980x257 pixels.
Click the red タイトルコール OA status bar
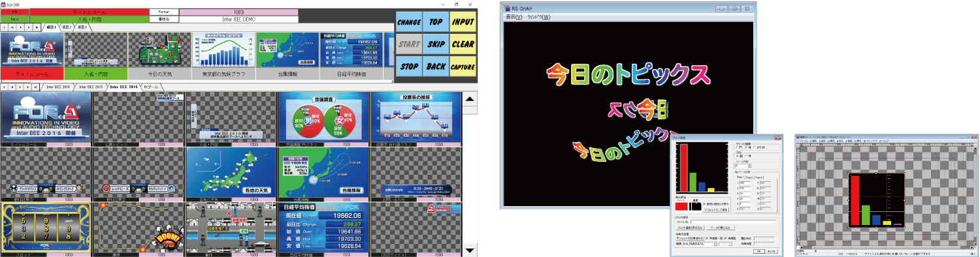[90, 12]
